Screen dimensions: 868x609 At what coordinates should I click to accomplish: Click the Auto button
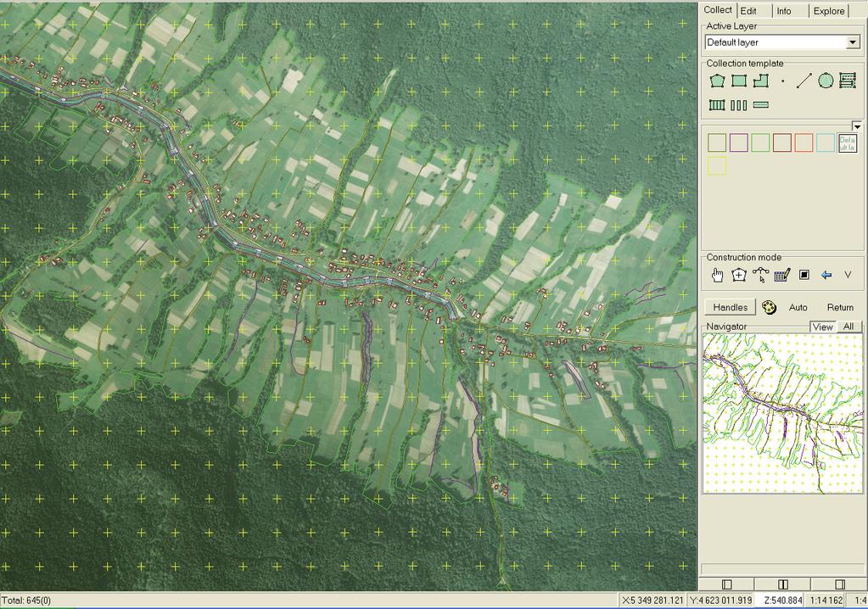798,308
